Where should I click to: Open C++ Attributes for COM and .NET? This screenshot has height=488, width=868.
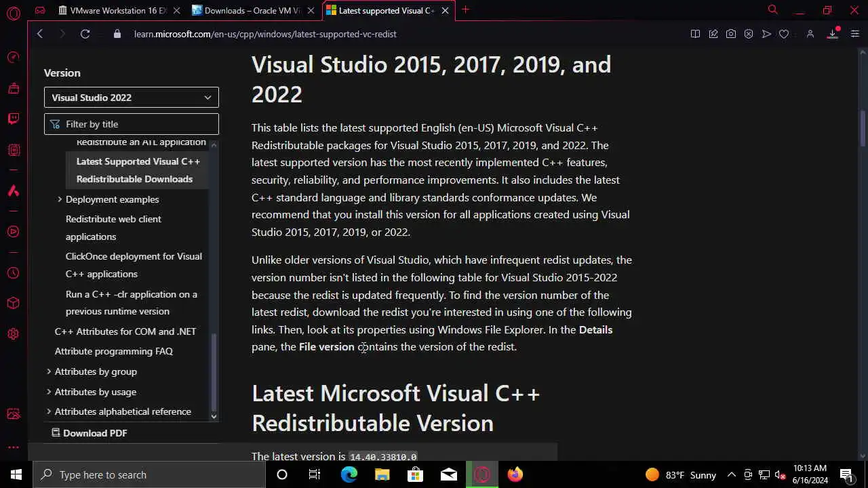pyautogui.click(x=125, y=331)
